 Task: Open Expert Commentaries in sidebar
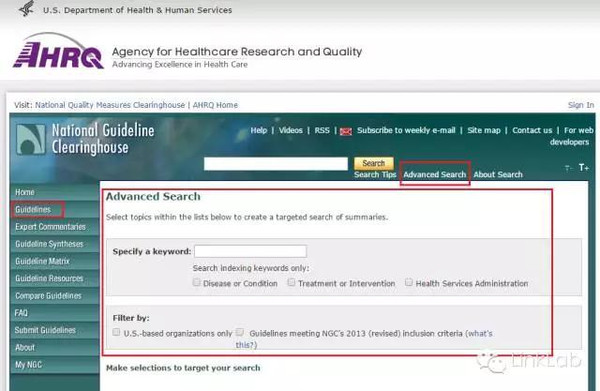tap(55, 227)
